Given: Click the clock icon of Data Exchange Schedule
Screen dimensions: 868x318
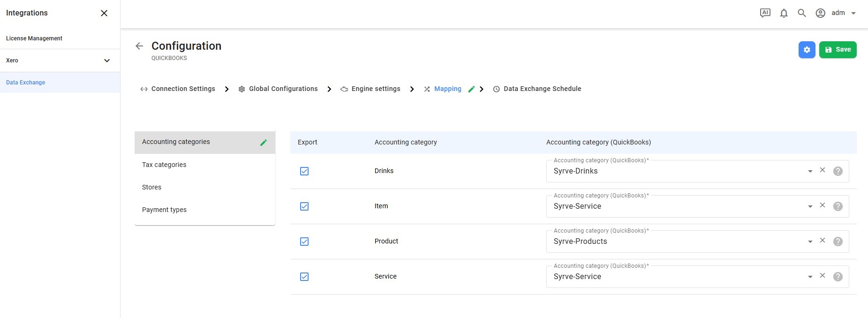Looking at the screenshot, I should tap(496, 89).
